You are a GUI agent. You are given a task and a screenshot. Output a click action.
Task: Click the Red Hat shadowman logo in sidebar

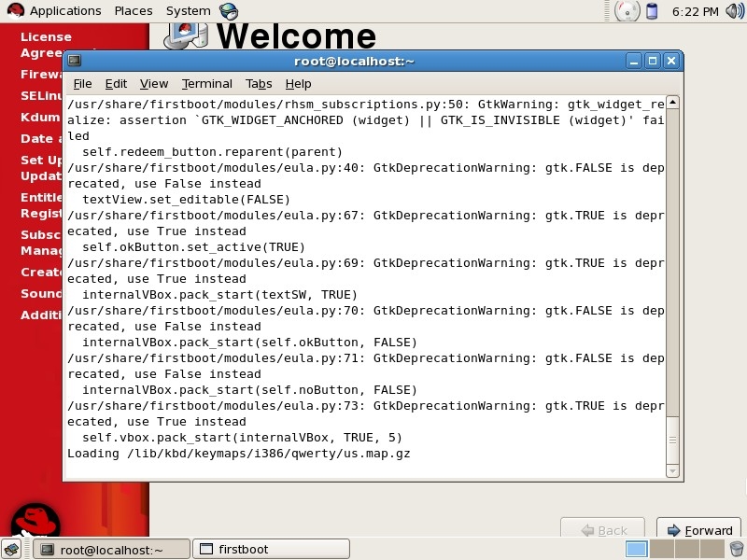35,519
